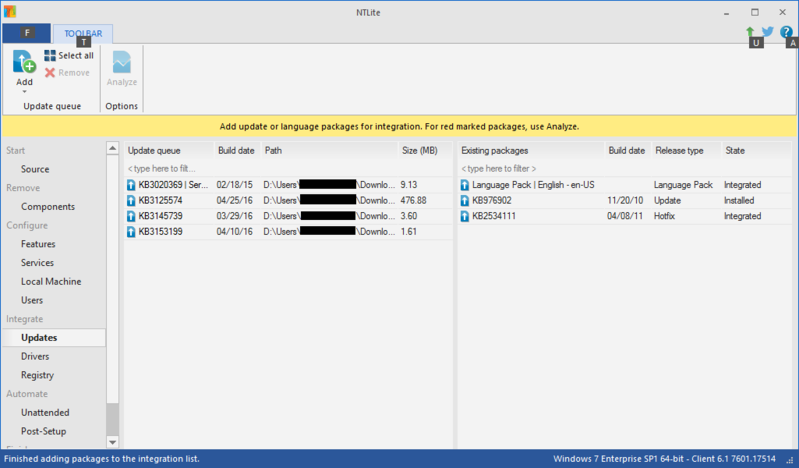The height and width of the screenshot is (468, 799).
Task: Click the green update arrow icon
Action: tap(750, 32)
